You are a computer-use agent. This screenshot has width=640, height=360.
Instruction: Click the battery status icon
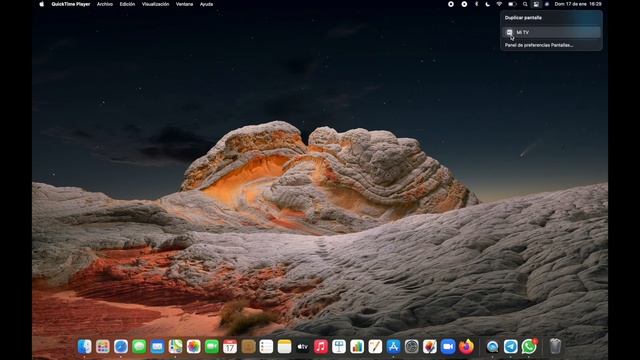coord(512,4)
